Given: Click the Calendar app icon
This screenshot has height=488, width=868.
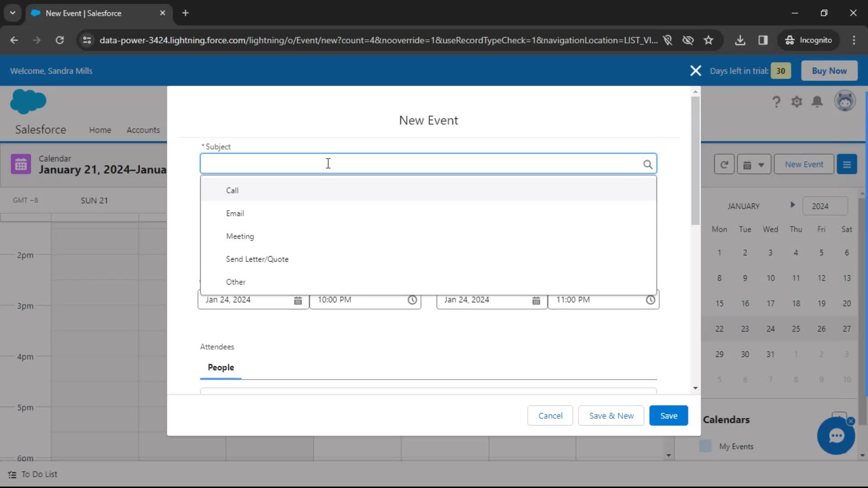Looking at the screenshot, I should (21, 164).
